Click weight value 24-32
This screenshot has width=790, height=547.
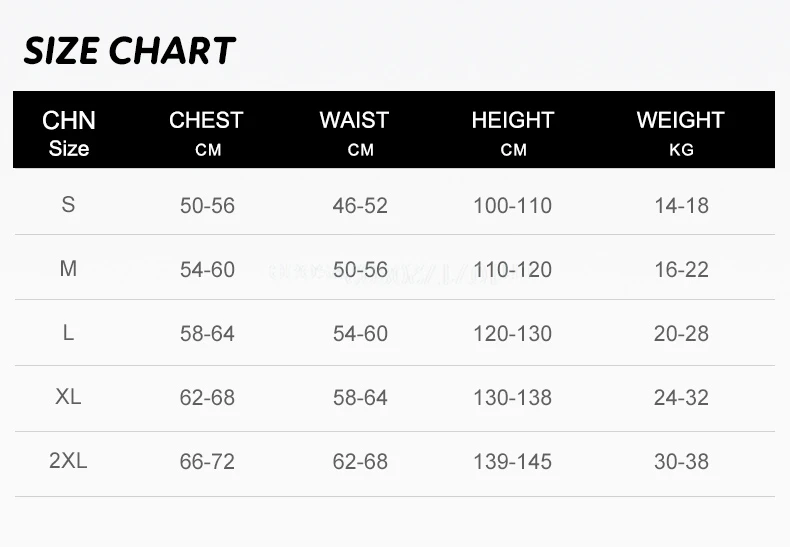coord(681,397)
